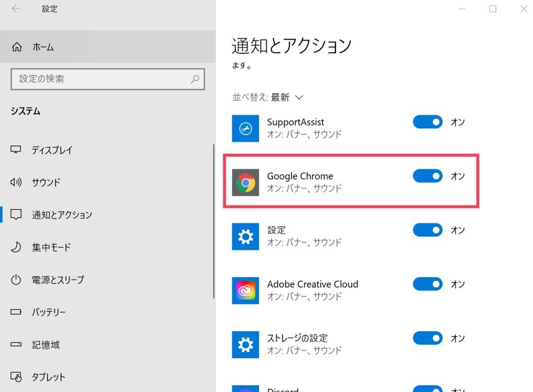Open 電源とスリープ settings

58,280
